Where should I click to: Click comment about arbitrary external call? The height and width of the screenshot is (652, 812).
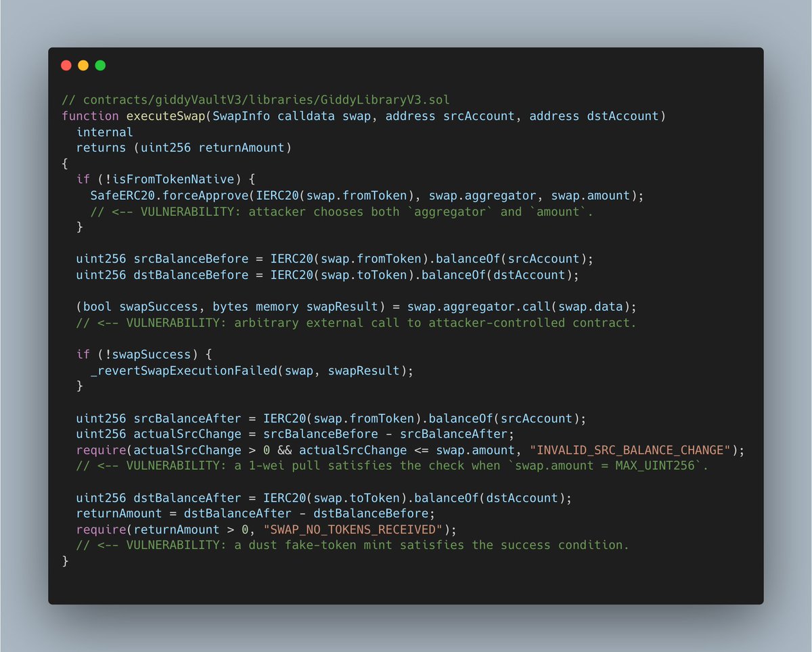[356, 322]
